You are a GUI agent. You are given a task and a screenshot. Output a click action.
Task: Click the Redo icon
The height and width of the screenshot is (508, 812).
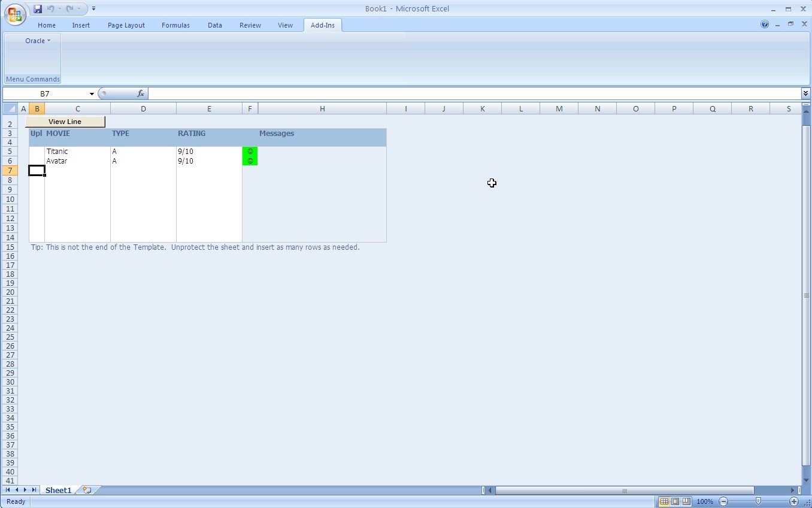68,8
